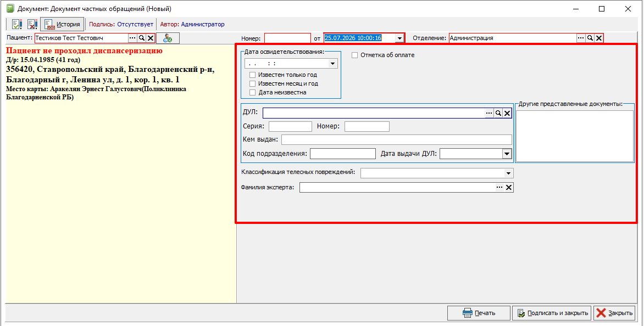Click the Кем выдан input field
The height and width of the screenshot is (326, 644).
pos(397,139)
